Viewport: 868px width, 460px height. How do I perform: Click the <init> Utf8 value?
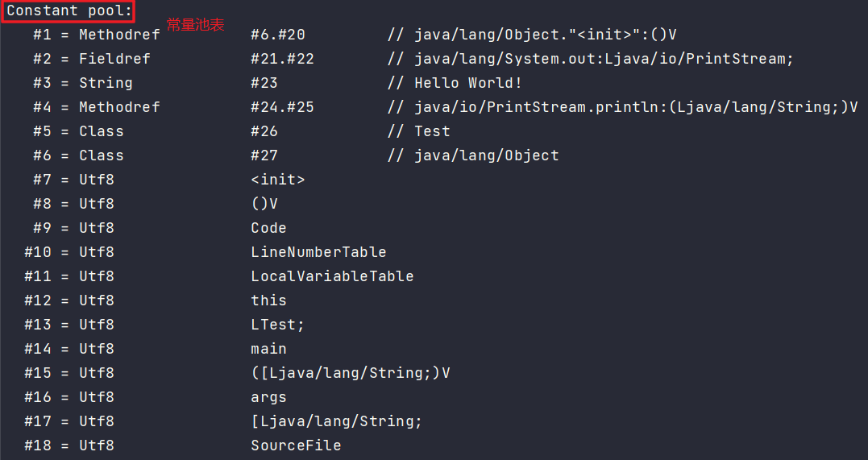[x=278, y=180]
